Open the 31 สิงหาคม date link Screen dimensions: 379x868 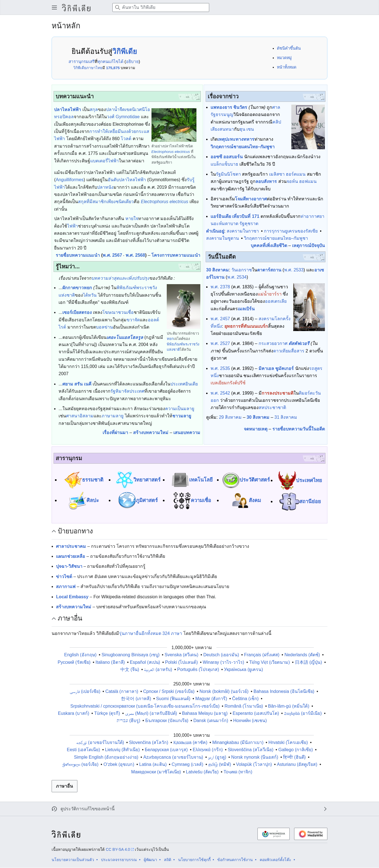pos(286,417)
